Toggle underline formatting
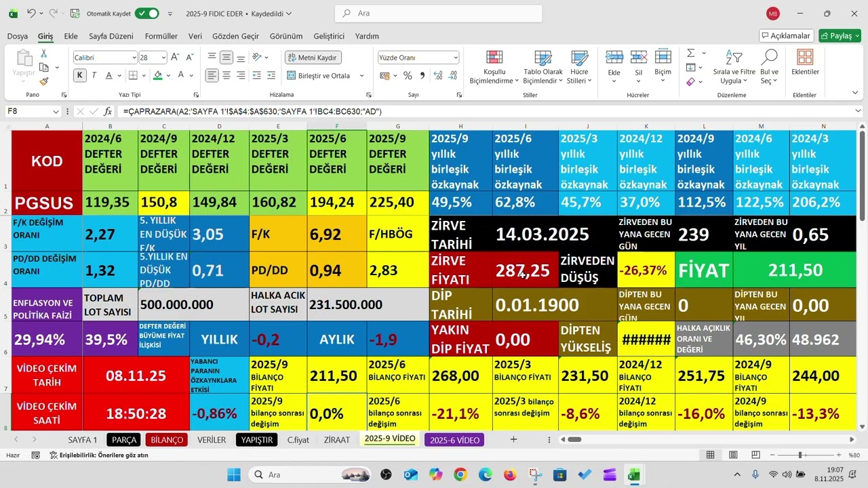 [107, 75]
